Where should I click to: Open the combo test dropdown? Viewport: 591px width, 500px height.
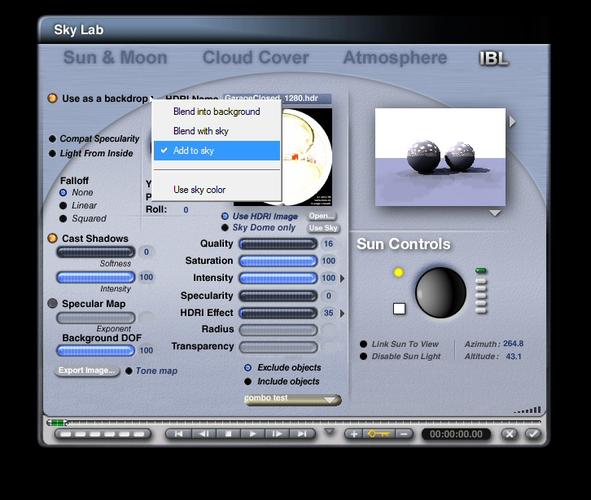click(293, 399)
